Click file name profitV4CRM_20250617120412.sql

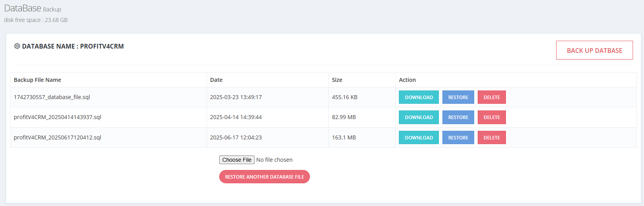pyautogui.click(x=57, y=137)
